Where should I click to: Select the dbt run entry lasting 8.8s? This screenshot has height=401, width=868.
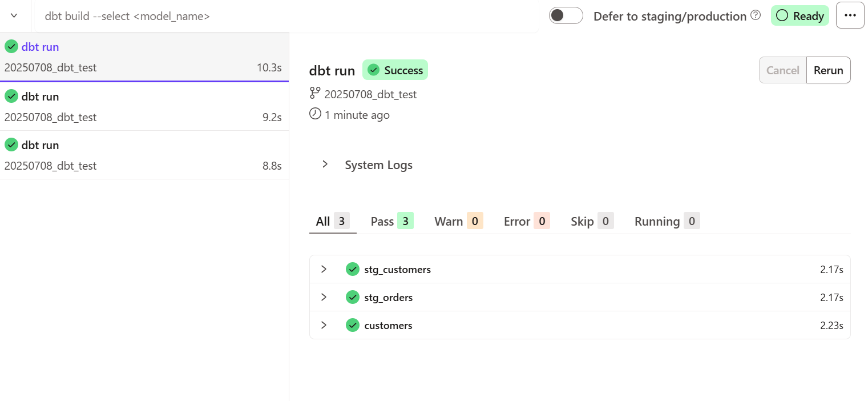point(143,155)
